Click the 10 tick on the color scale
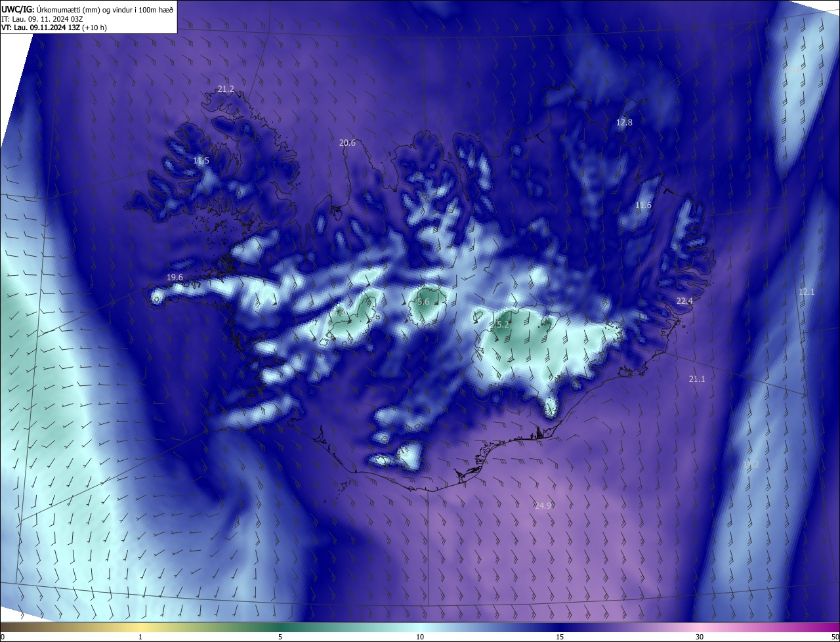840x642 pixels. (x=420, y=637)
